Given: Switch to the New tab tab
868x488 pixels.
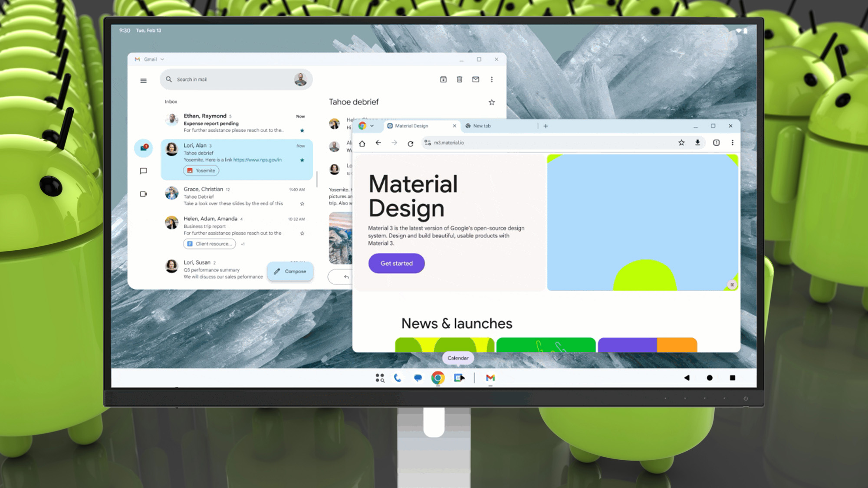Looking at the screenshot, I should pyautogui.click(x=482, y=126).
